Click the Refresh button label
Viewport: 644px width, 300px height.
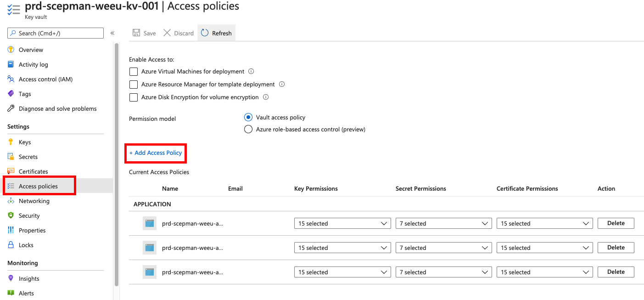pyautogui.click(x=222, y=33)
